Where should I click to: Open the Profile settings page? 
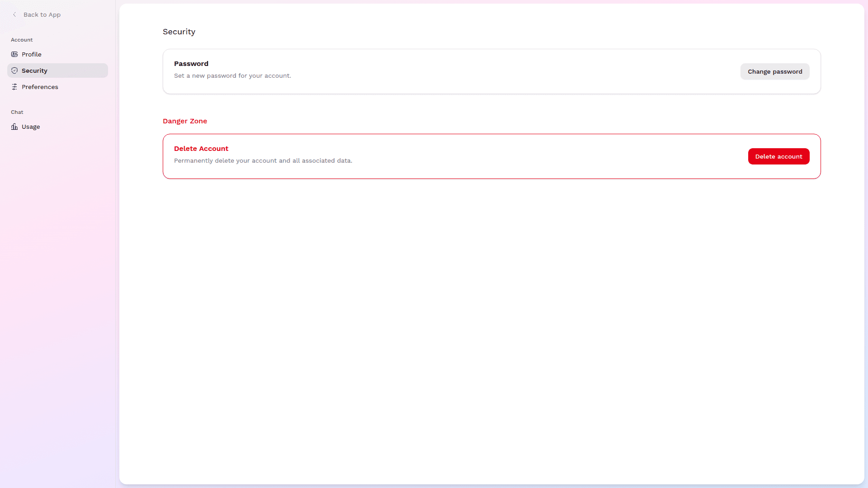tap(32, 54)
